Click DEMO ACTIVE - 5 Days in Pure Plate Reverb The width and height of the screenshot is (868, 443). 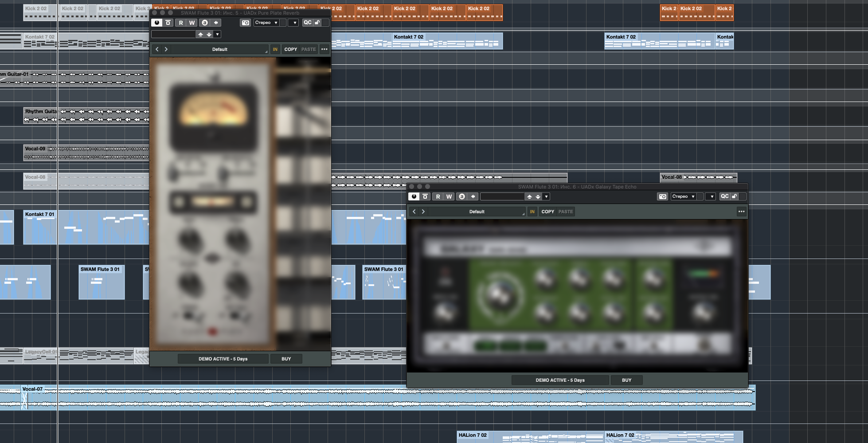(x=223, y=359)
